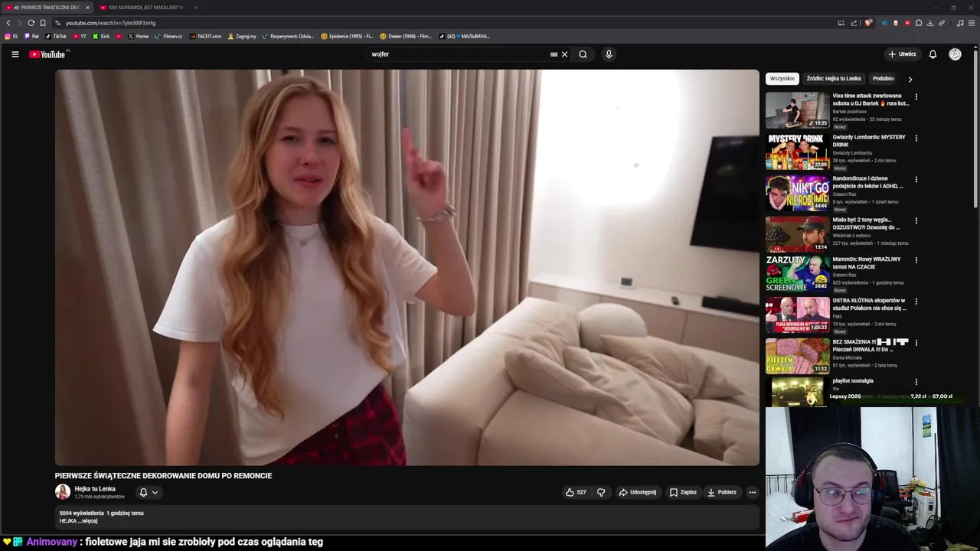Open Hejka tu Lenka channel name
Image resolution: width=980 pixels, height=551 pixels.
[x=95, y=489]
